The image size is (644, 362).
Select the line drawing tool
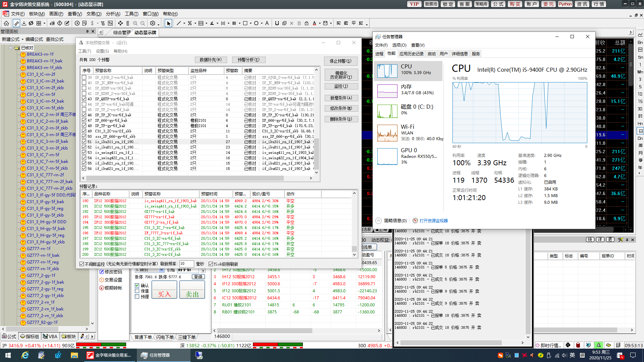[178, 23]
